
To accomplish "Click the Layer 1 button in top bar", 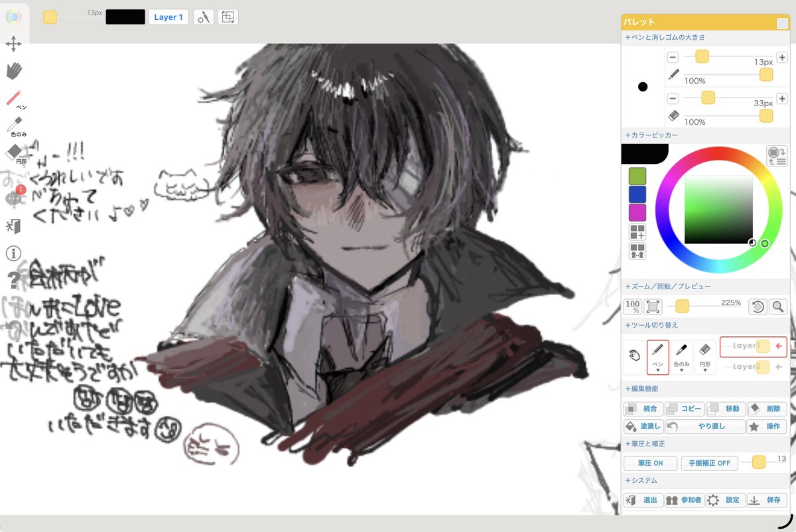I will pos(168,17).
